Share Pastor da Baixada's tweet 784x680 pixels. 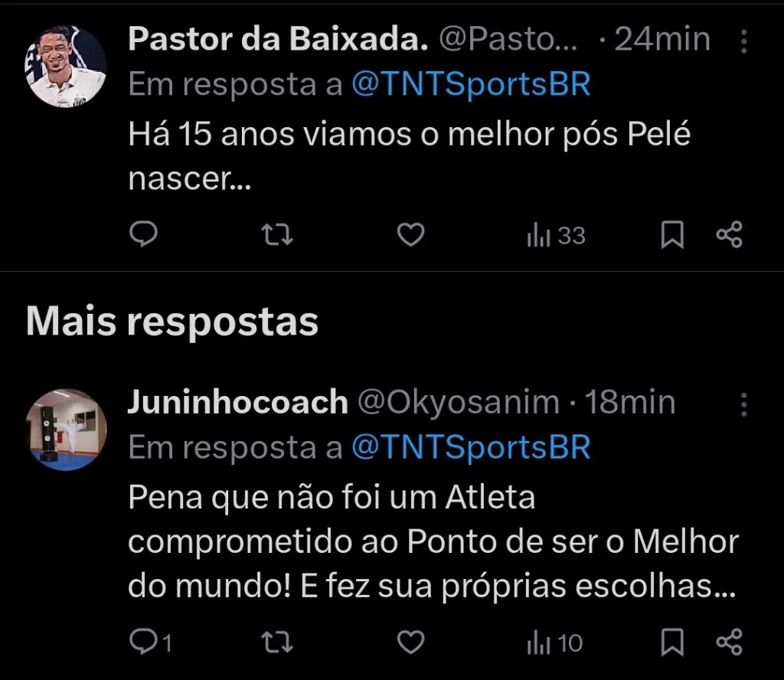click(729, 236)
